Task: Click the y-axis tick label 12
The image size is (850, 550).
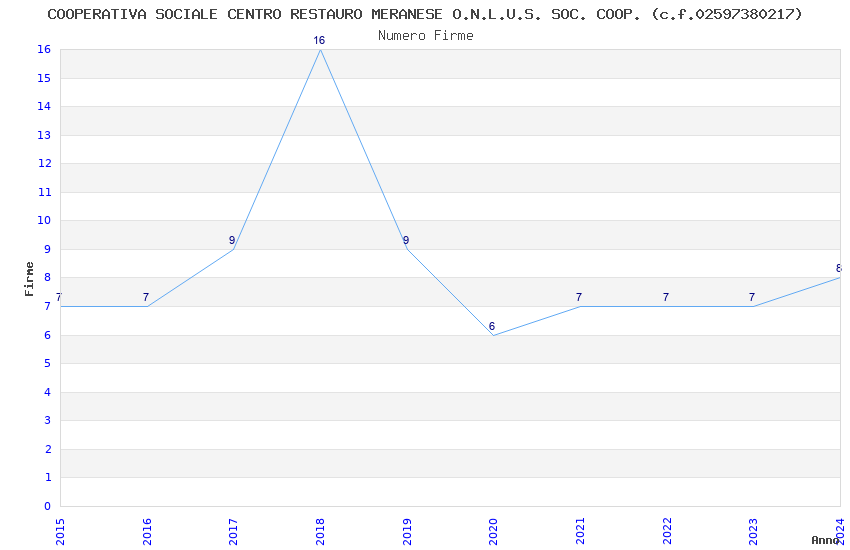Action: click(44, 163)
